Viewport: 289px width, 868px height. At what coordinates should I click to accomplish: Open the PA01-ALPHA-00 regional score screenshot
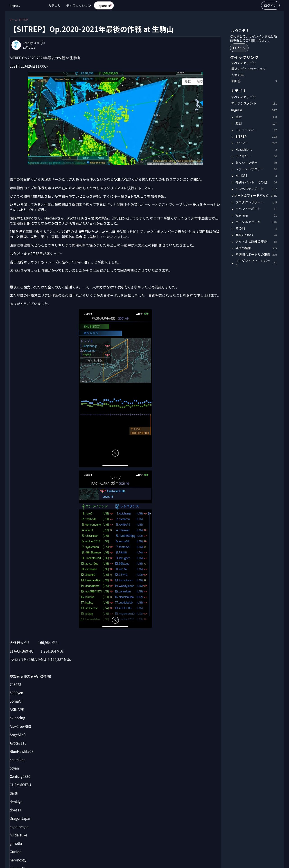pyautogui.click(x=115, y=388)
